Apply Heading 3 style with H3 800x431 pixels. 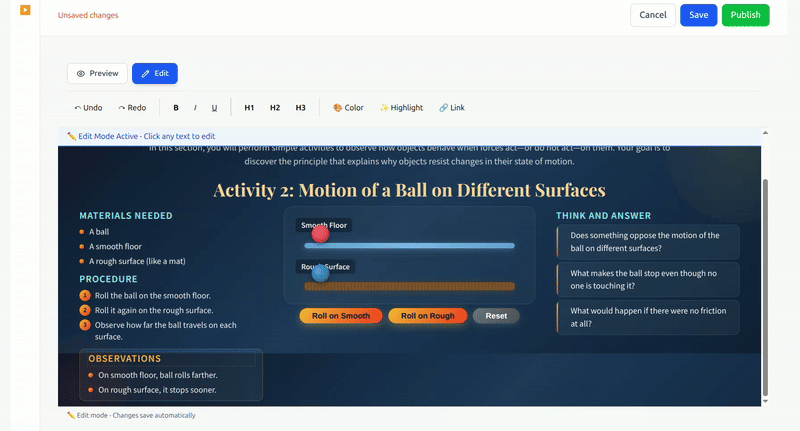301,108
